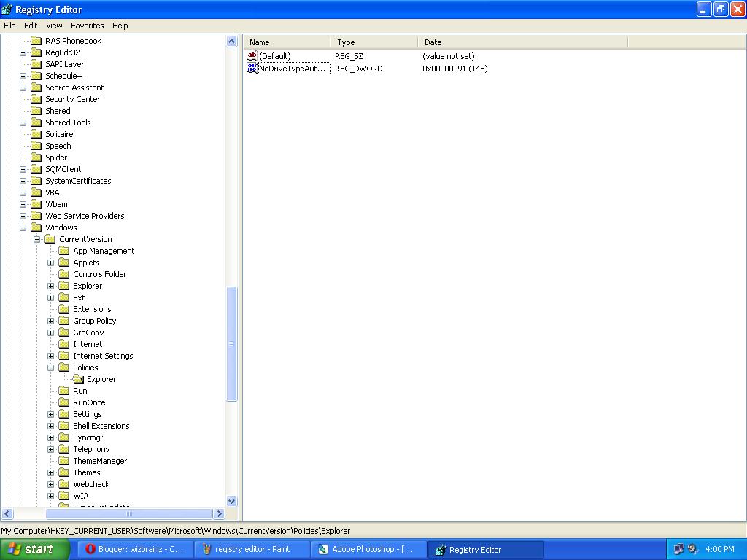Sort values by Data column header

click(522, 42)
